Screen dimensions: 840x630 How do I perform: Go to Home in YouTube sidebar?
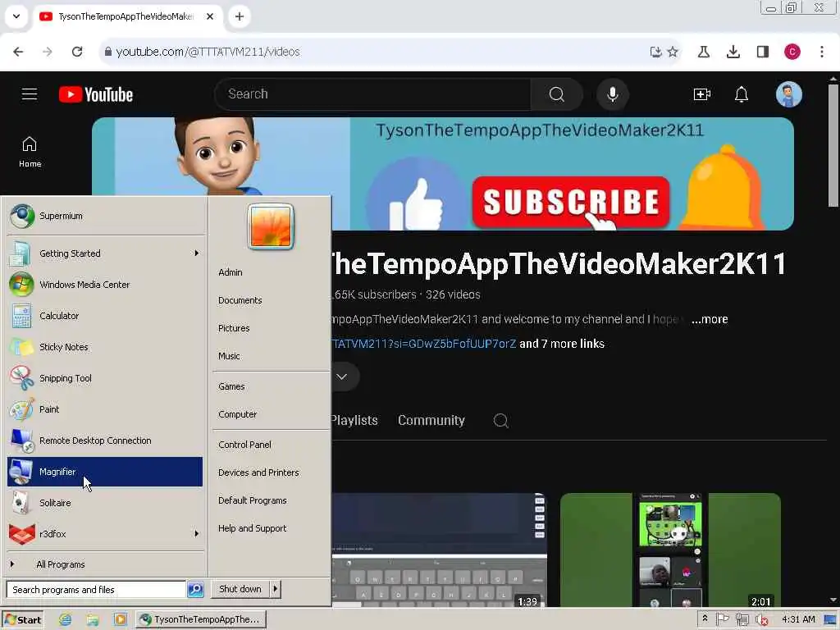tap(30, 152)
